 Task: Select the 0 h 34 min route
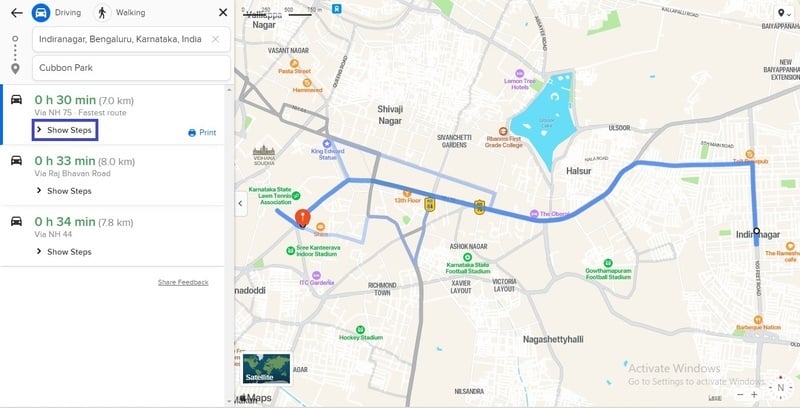pyautogui.click(x=112, y=236)
